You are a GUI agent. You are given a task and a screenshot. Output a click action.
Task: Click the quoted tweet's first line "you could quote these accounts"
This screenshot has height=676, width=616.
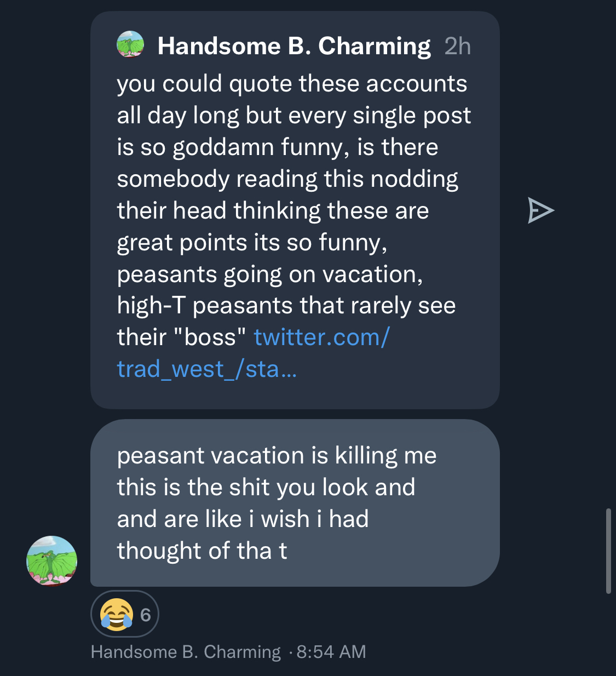pyautogui.click(x=292, y=84)
